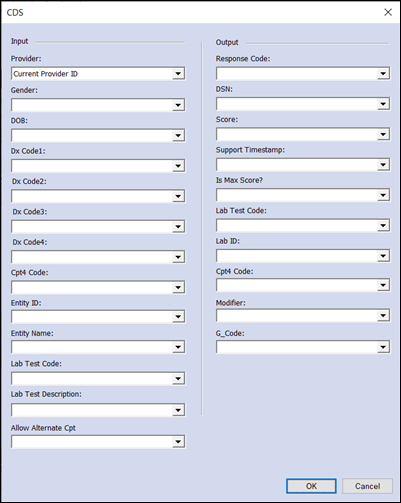Click the Cancel button
401x503 pixels.
click(x=367, y=486)
